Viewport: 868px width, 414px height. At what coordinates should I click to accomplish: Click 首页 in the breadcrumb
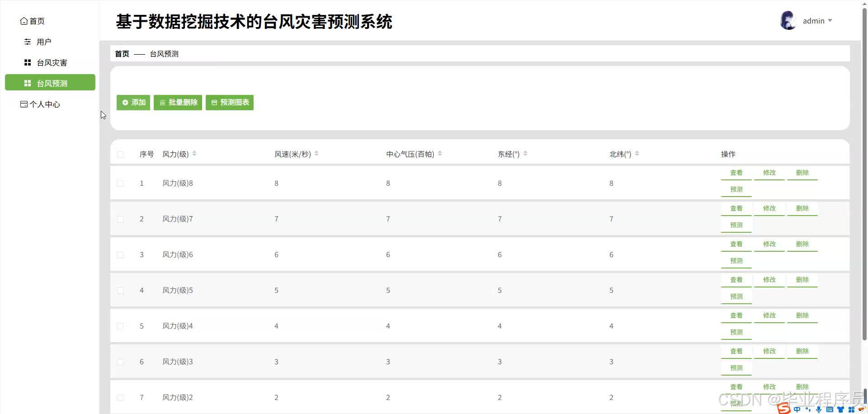(122, 54)
